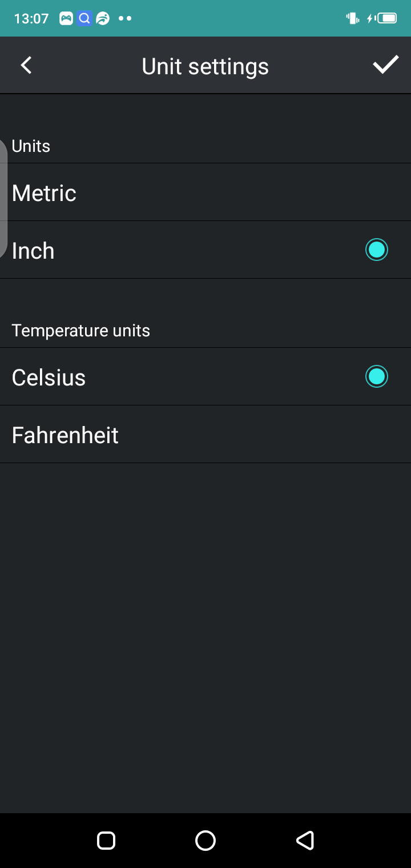Tap the Unit settings title
The width and height of the screenshot is (411, 868).
pos(205,66)
